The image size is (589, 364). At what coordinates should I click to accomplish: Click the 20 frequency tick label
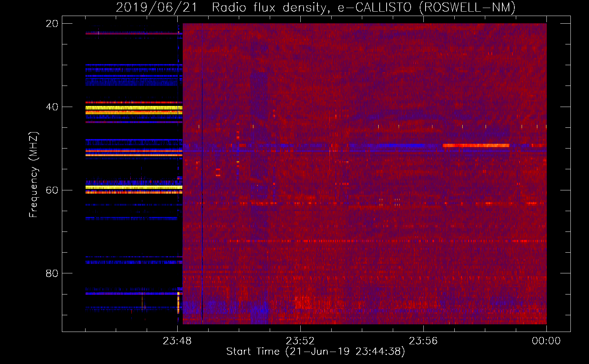(52, 24)
